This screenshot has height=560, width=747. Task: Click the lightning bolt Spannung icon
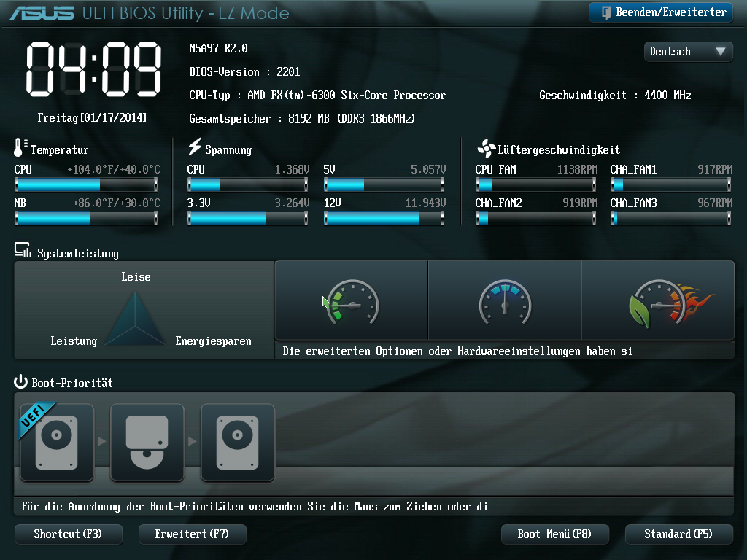click(194, 147)
